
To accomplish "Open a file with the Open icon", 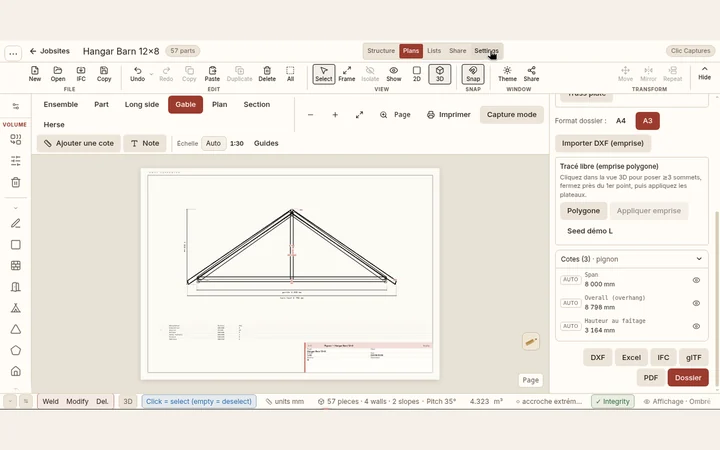I will pyautogui.click(x=58, y=73).
